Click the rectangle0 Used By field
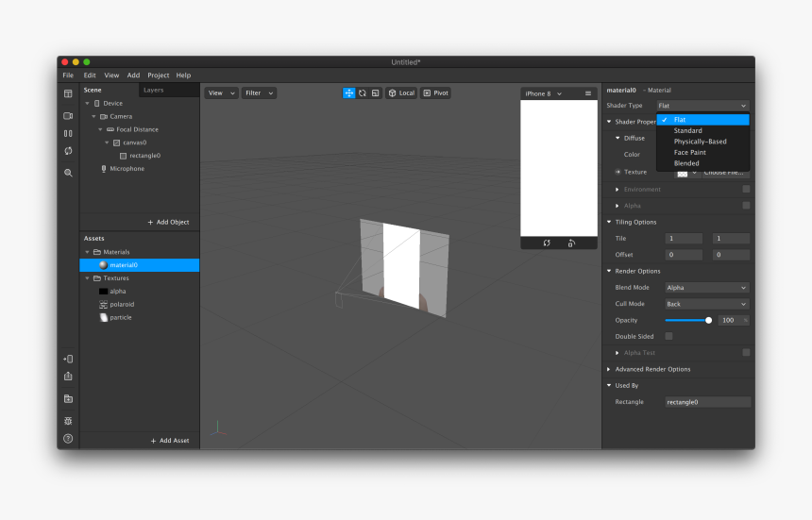The height and width of the screenshot is (520, 812). 707,402
